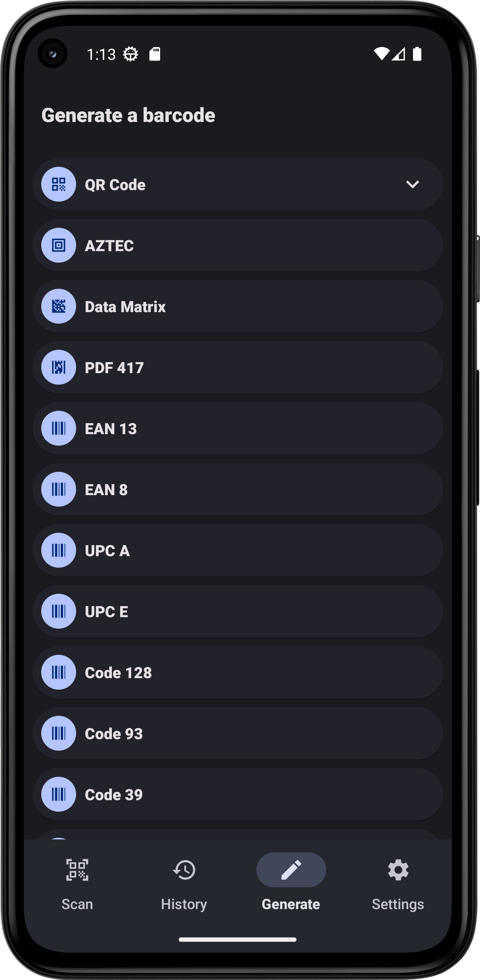This screenshot has width=480, height=980.
Task: Tap the EAN 13 barcode icon
Action: pos(59,428)
